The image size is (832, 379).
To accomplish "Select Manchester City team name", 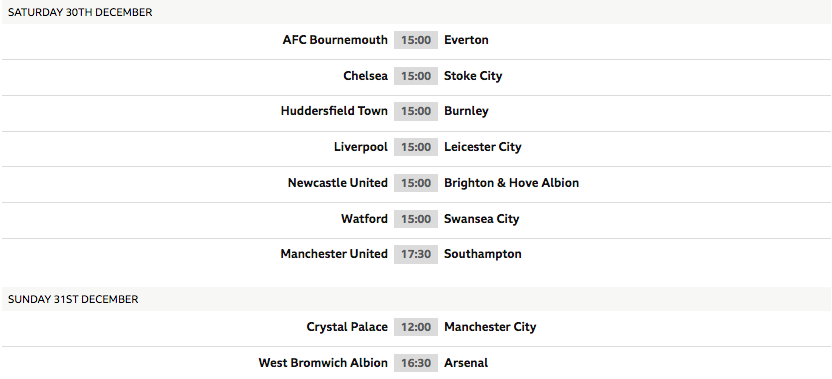I will (490, 327).
